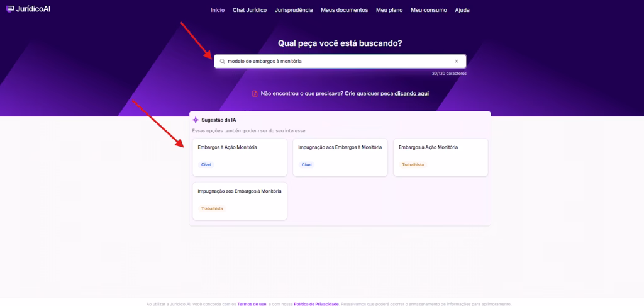Click the search magnifier icon
The width and height of the screenshot is (644, 306).
point(222,61)
